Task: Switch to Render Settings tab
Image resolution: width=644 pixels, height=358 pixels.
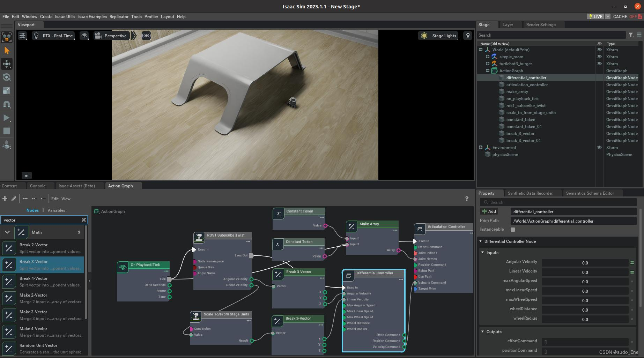Action: point(541,25)
